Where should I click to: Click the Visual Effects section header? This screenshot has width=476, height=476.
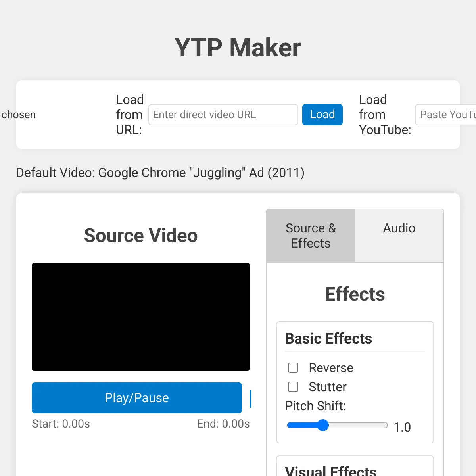330,471
